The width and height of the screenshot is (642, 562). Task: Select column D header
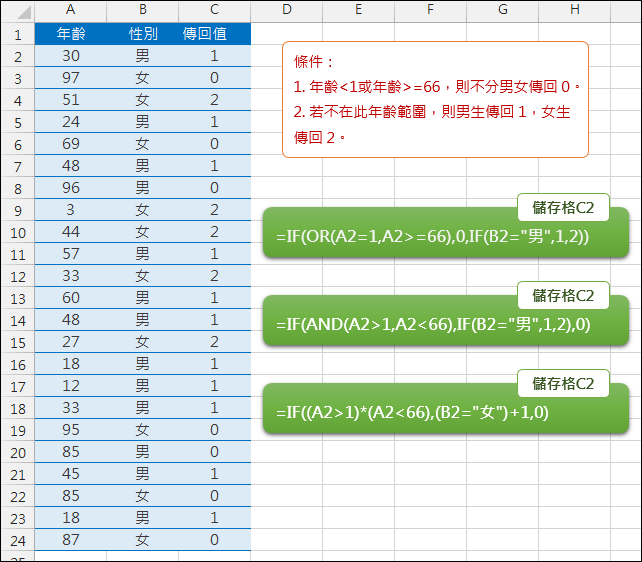point(287,10)
